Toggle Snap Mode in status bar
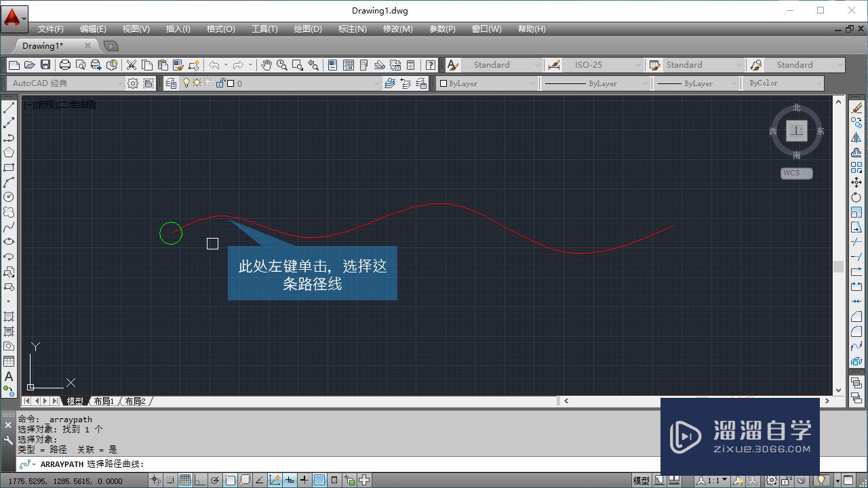The image size is (868, 488). (170, 481)
